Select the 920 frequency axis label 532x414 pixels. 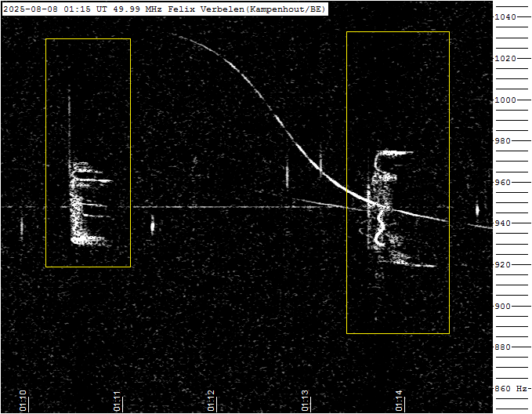point(503,264)
